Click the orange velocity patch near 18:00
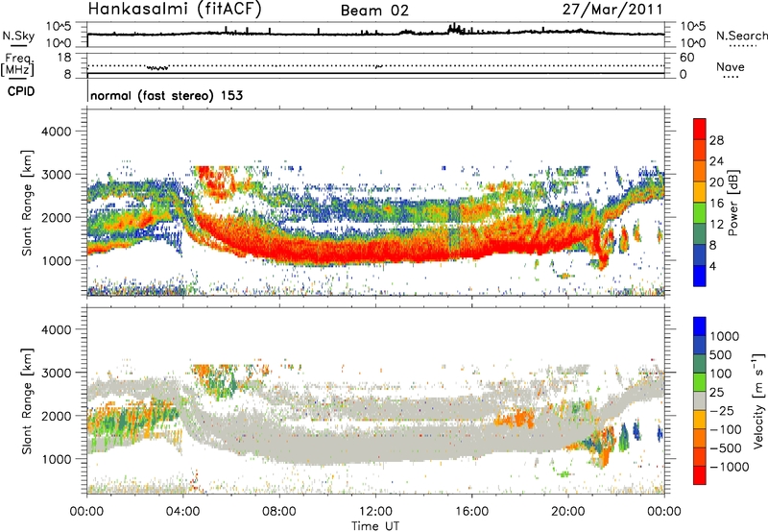This screenshot has height=532, width=768. 516,420
